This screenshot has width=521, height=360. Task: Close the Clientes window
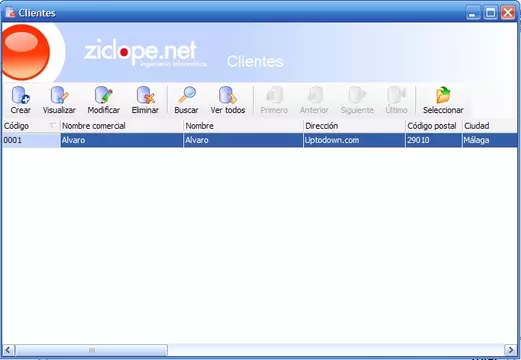(x=508, y=13)
